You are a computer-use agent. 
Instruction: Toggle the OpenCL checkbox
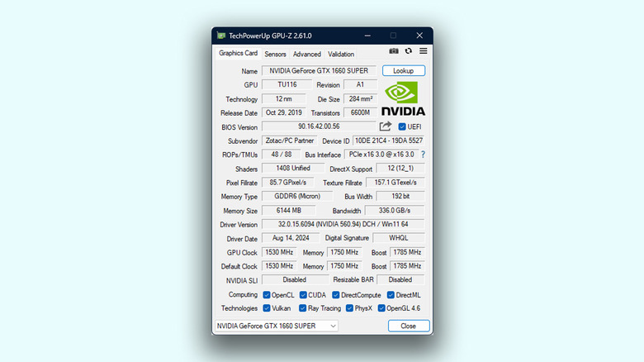point(267,295)
